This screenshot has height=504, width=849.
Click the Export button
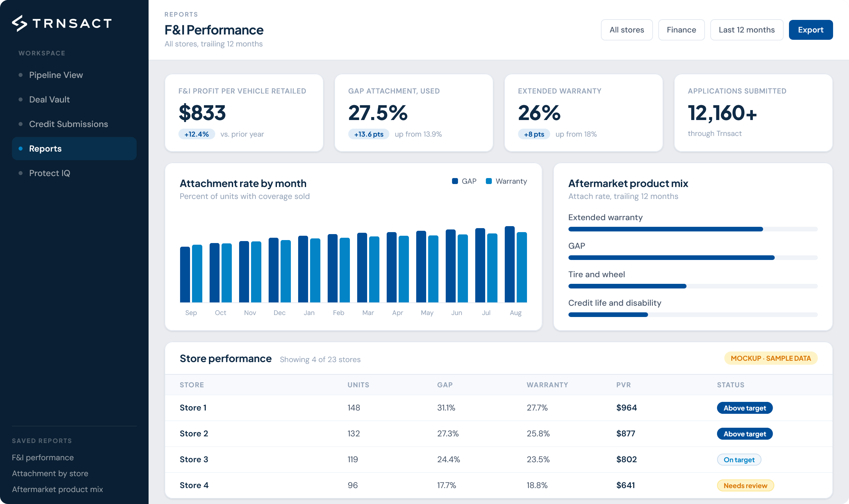tap(811, 30)
